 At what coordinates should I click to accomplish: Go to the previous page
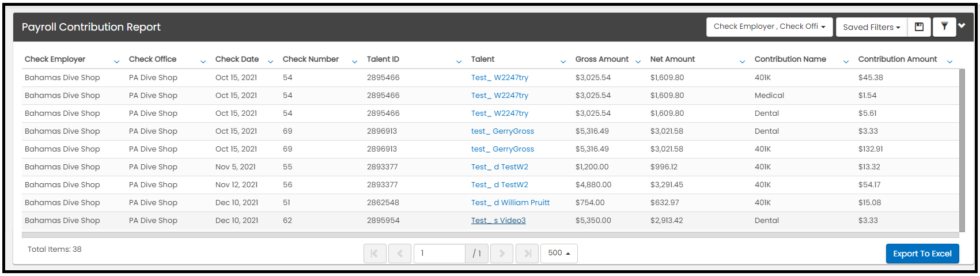pyautogui.click(x=400, y=254)
